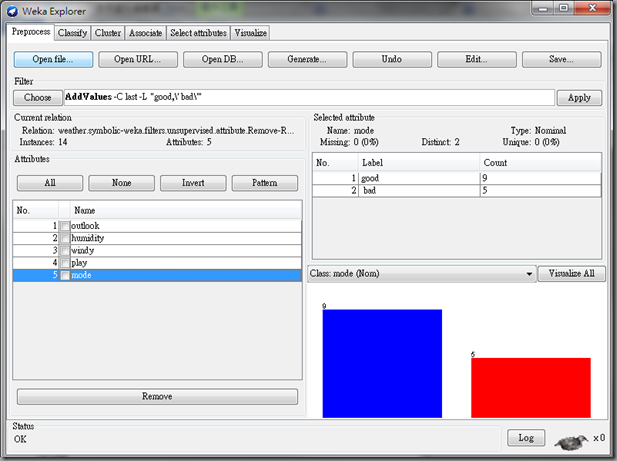The height and width of the screenshot is (461, 617).
Task: Tick the mode attribute checkbox
Action: click(x=65, y=275)
